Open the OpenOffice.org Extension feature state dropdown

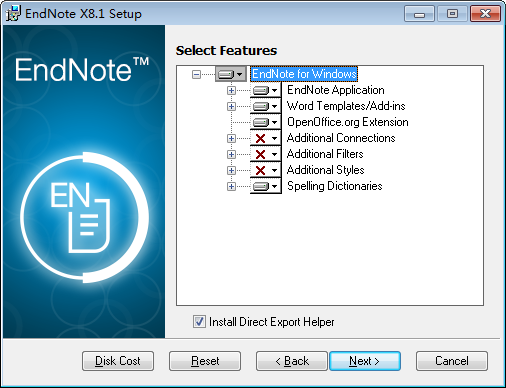266,122
